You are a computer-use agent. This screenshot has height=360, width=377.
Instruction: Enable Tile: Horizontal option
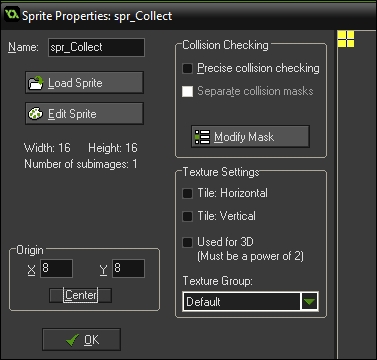187,193
